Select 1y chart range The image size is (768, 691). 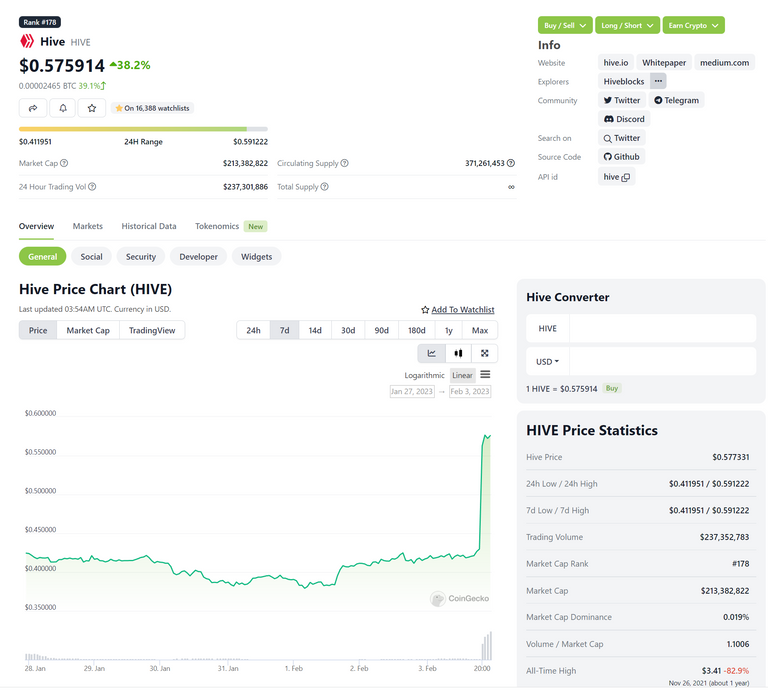point(449,331)
